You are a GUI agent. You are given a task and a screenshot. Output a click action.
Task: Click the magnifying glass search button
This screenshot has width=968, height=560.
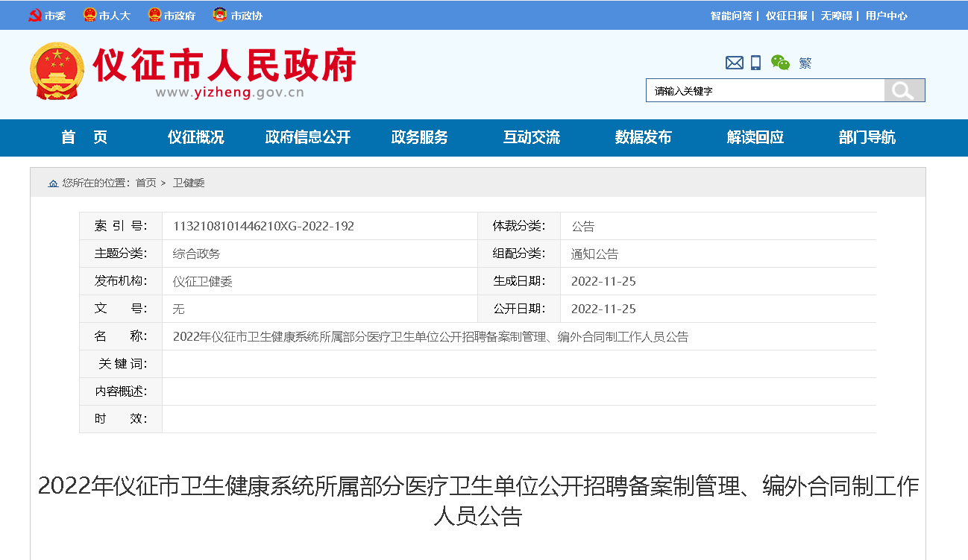pos(904,90)
